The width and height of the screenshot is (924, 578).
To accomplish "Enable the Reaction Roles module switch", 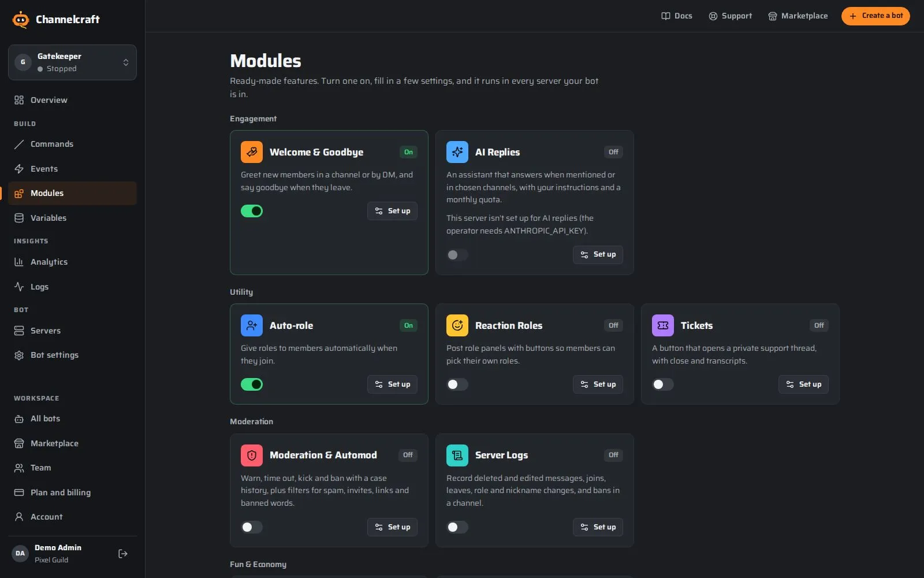I will 457,384.
